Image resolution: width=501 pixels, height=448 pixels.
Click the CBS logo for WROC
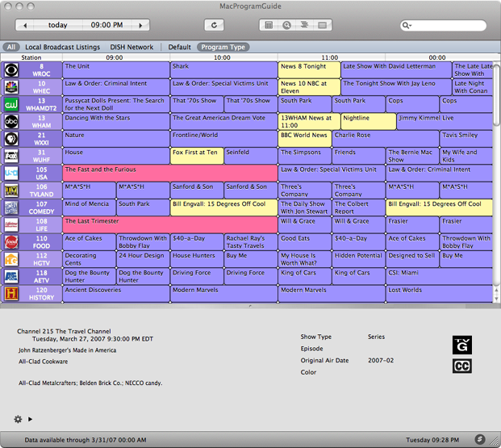pyautogui.click(x=11, y=70)
